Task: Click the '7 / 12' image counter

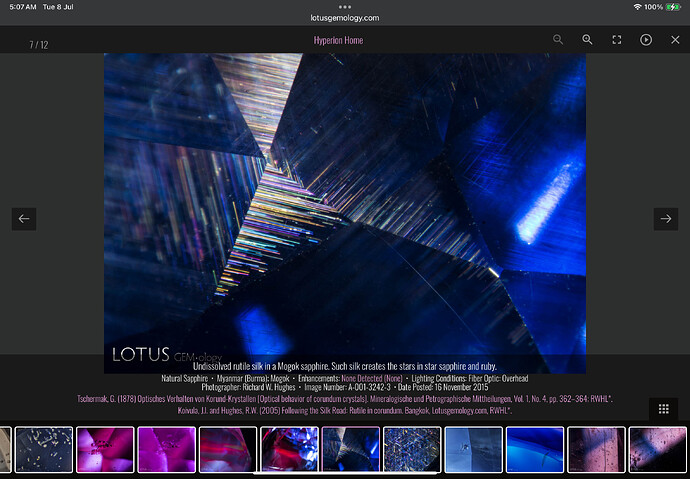Action: tap(39, 45)
